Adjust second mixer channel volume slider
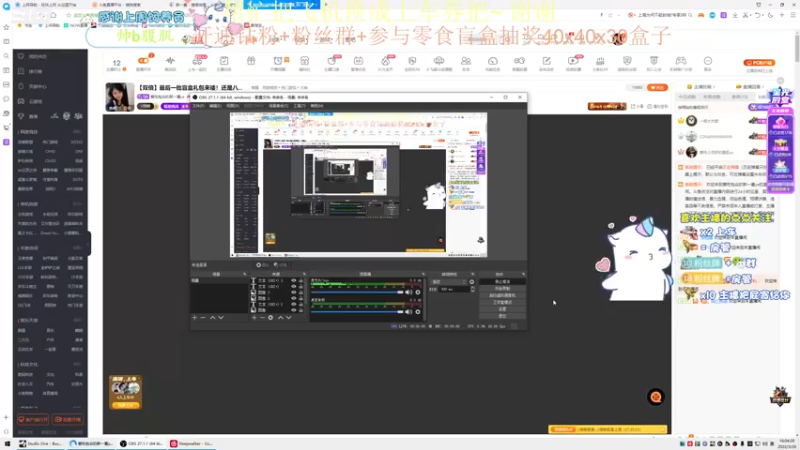The width and height of the screenshot is (800, 450). (x=357, y=312)
